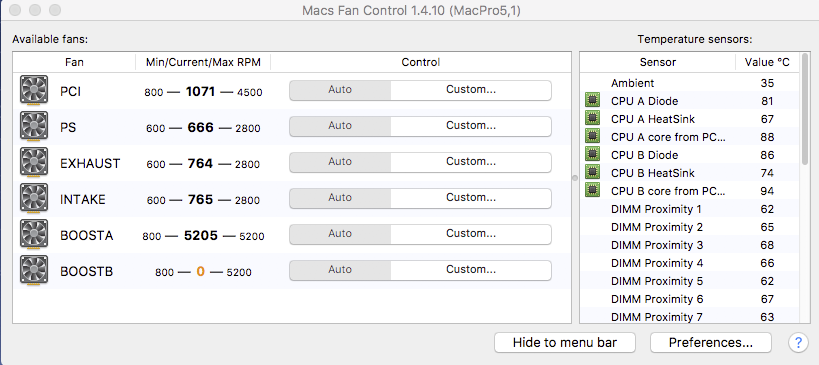Click the temperature sensors list scrollbar
Image resolution: width=819 pixels, height=365 pixels.
[x=805, y=110]
